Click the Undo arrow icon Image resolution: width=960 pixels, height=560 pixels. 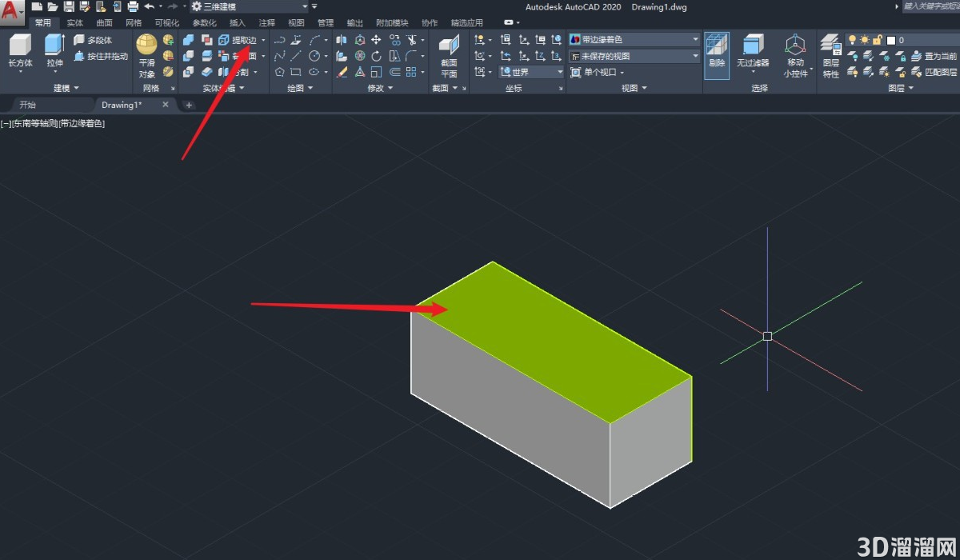(149, 6)
